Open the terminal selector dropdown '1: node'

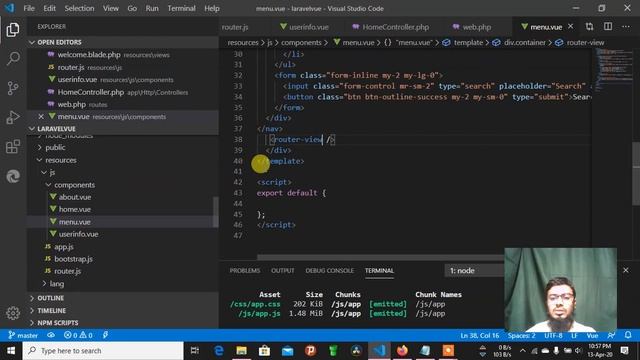pos(475,271)
